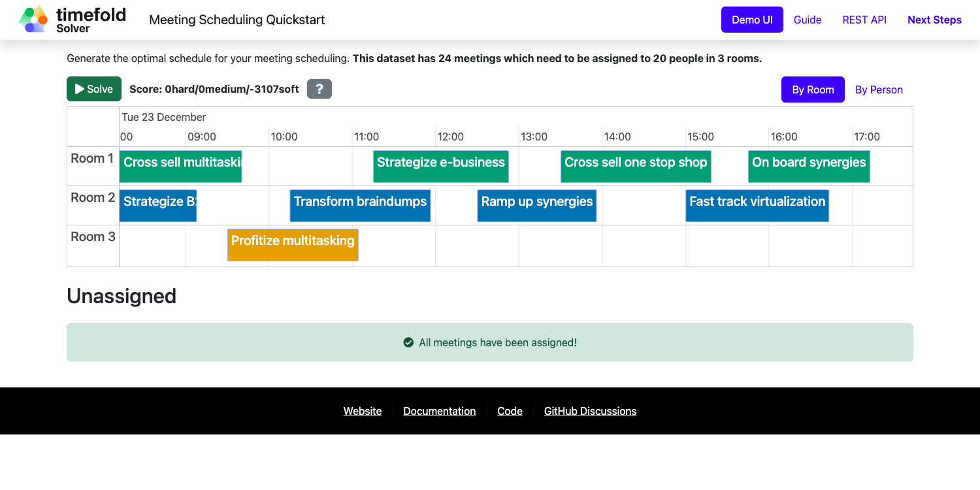Click the Transform braindumps meeting
This screenshot has width=980, height=490.
click(360, 205)
